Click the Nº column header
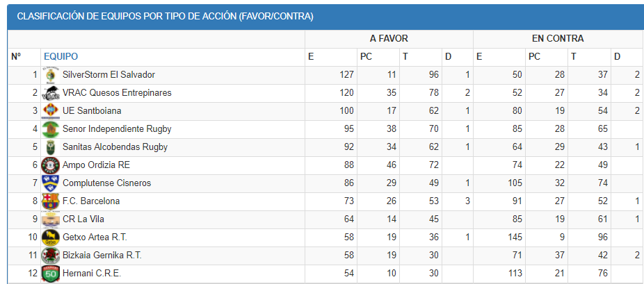This screenshot has width=644, height=284. pos(16,57)
